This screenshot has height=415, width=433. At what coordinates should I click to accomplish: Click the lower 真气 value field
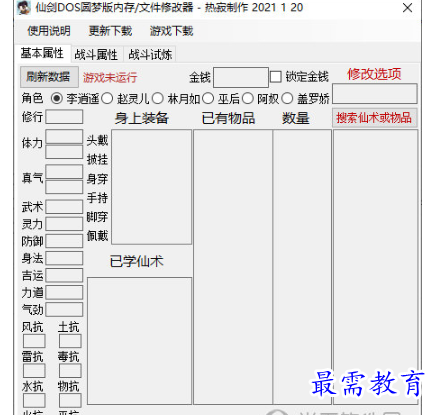click(x=64, y=187)
